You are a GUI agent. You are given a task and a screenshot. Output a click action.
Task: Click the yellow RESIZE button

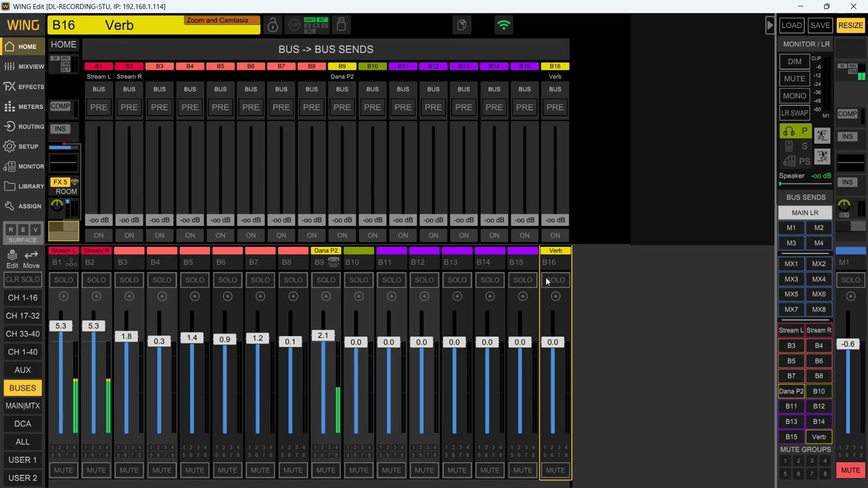coord(850,25)
